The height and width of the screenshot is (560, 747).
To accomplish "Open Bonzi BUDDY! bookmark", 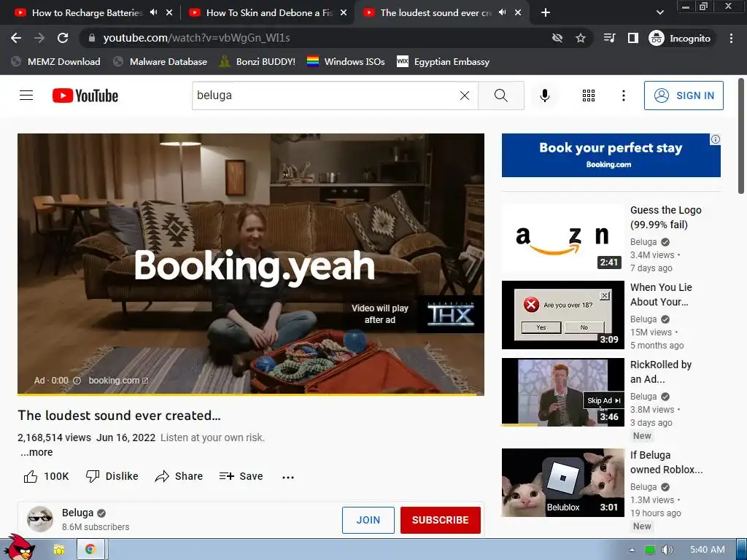I will [x=258, y=61].
